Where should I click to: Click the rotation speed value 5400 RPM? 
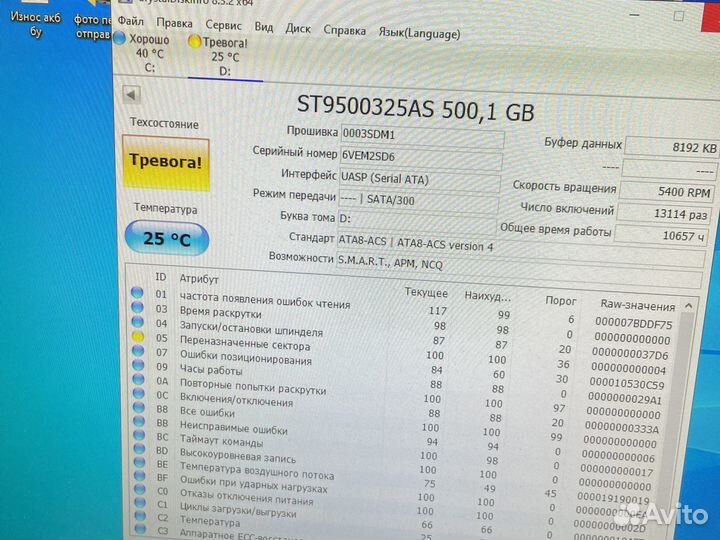(x=667, y=191)
